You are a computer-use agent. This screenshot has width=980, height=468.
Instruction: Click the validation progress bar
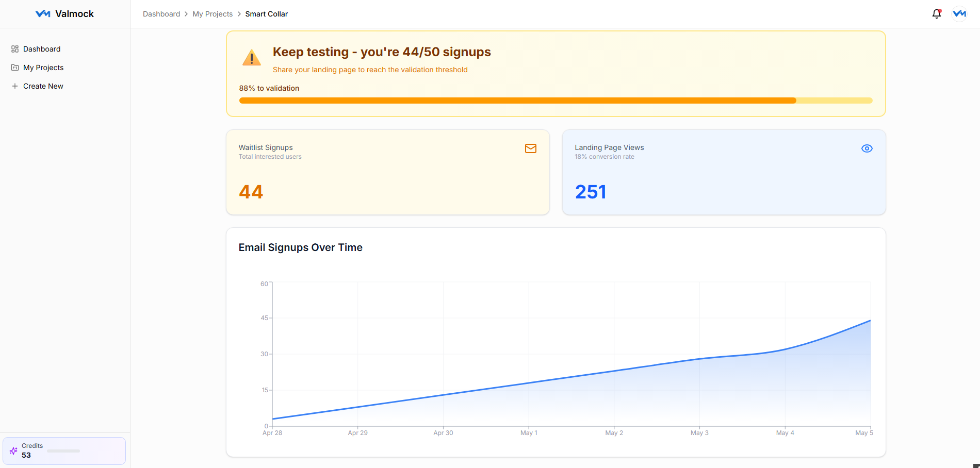pyautogui.click(x=556, y=101)
